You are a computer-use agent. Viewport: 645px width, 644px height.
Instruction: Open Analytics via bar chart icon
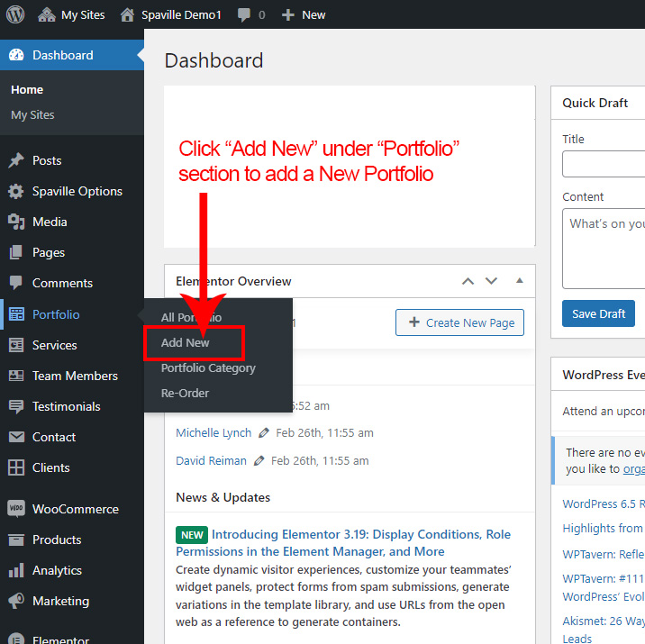pyautogui.click(x=16, y=570)
